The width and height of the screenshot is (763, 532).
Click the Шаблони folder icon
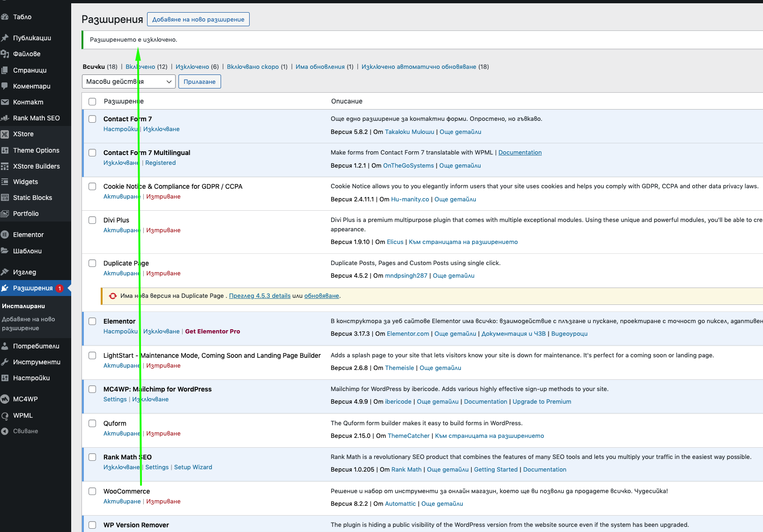tap(5, 251)
